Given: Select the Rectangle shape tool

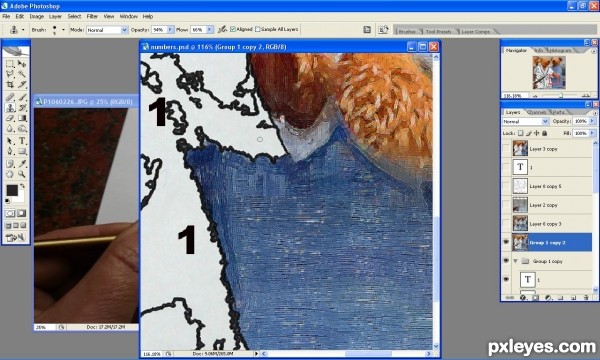Looking at the screenshot, I should click(22, 151).
